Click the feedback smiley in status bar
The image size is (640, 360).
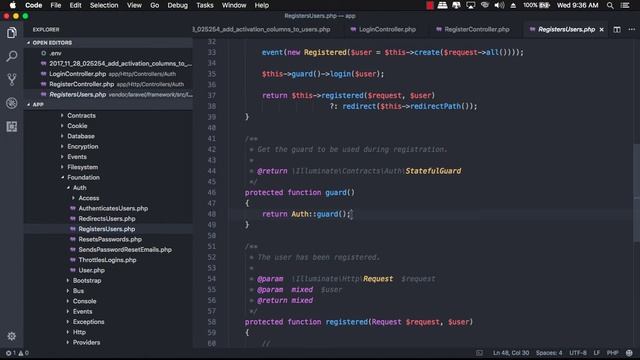(629, 353)
